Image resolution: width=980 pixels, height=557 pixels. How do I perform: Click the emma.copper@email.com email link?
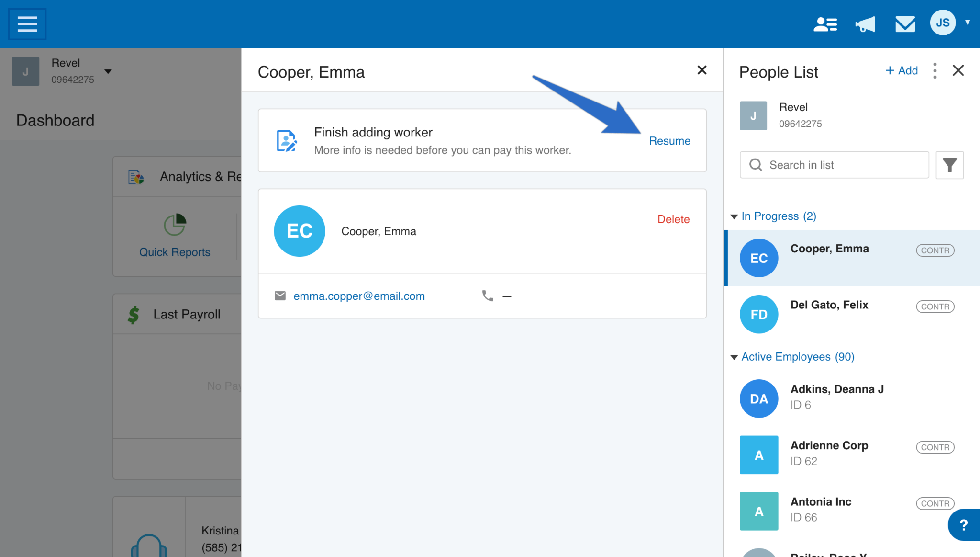pyautogui.click(x=359, y=296)
